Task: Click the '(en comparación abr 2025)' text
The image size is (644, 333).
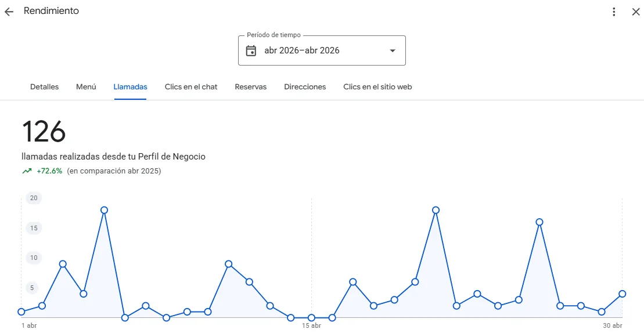Action: [x=114, y=171]
